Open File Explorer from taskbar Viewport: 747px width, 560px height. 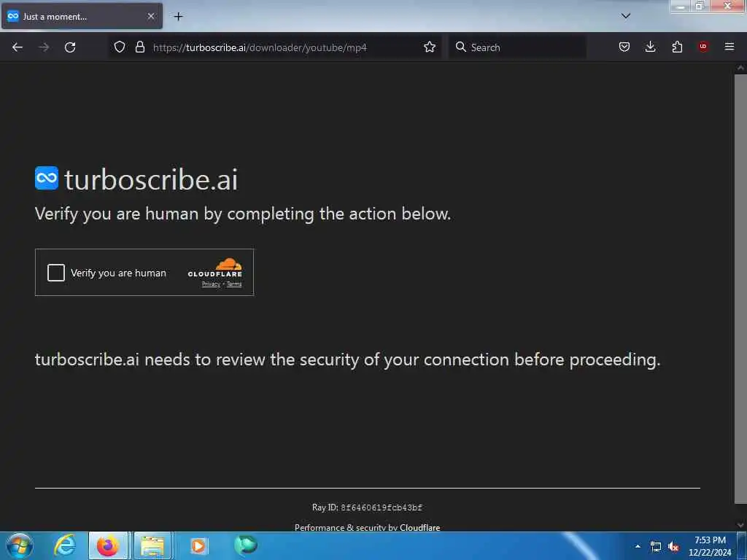point(152,545)
